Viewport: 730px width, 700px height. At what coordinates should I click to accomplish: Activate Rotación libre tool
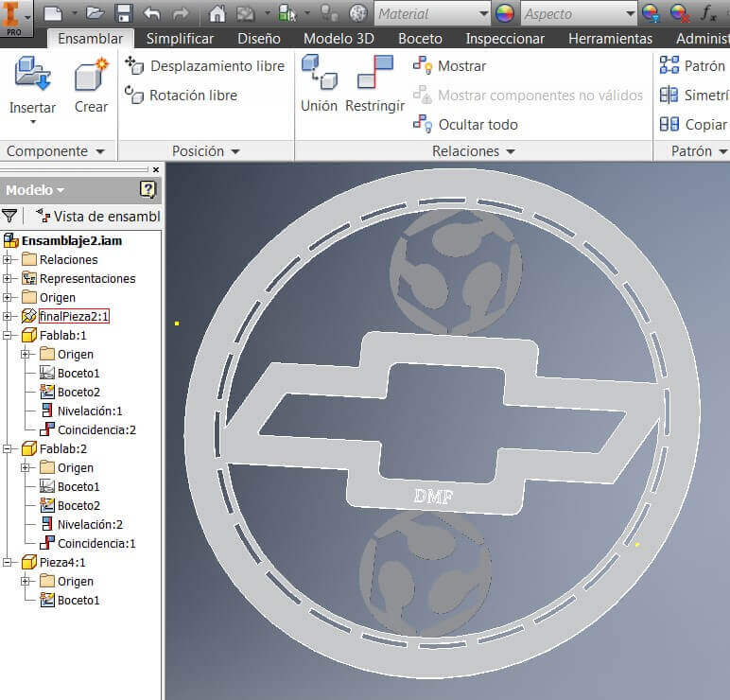click(181, 95)
